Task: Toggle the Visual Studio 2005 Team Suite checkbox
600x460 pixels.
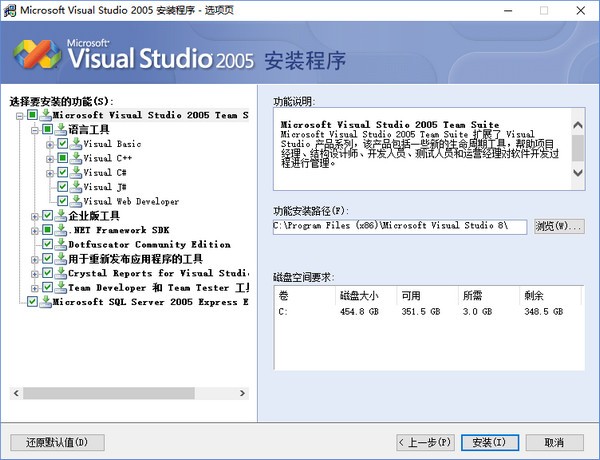Action: click(32, 115)
